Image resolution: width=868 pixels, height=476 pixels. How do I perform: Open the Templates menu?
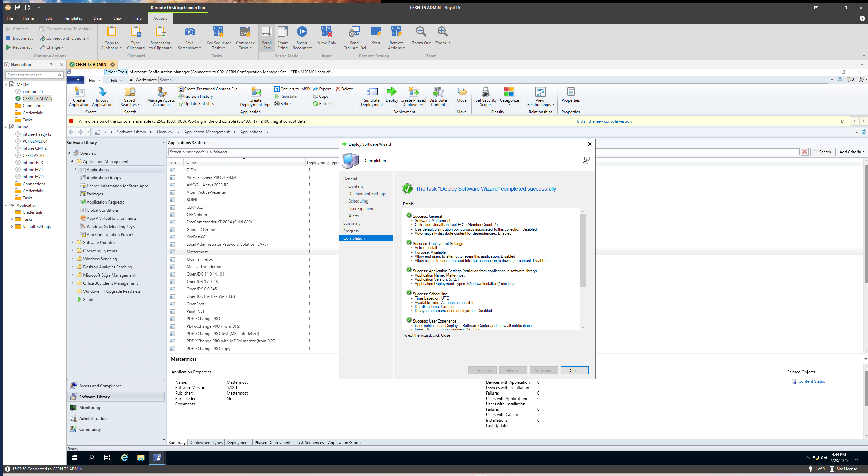pyautogui.click(x=73, y=18)
